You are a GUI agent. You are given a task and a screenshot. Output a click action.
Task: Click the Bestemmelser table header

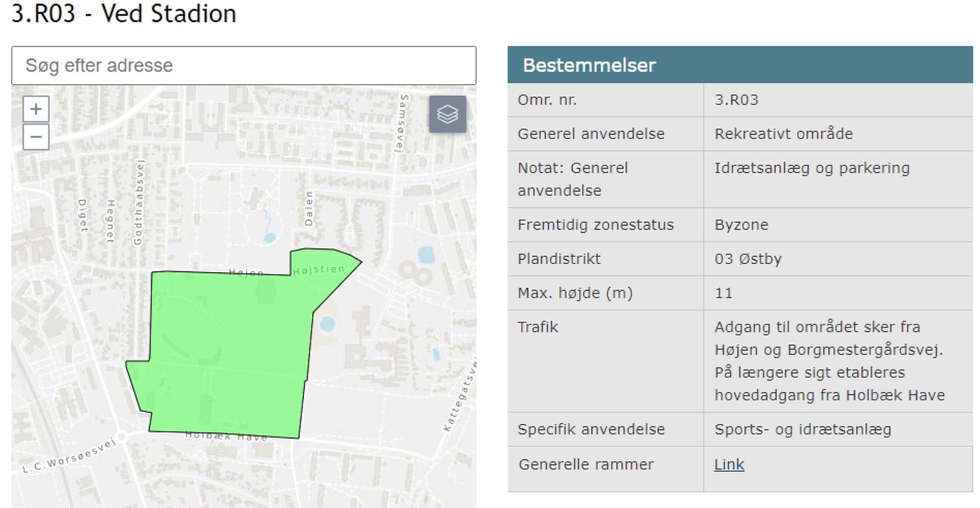point(740,65)
